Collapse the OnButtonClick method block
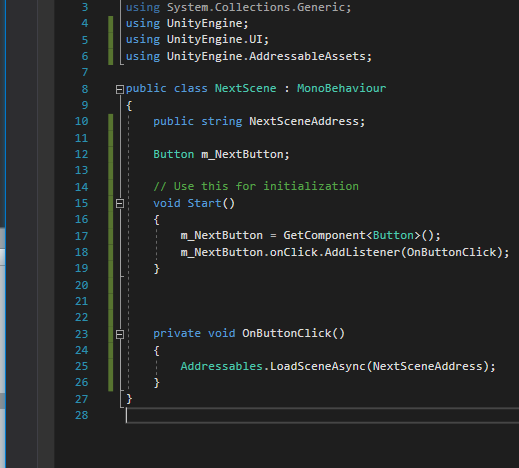 pos(120,334)
